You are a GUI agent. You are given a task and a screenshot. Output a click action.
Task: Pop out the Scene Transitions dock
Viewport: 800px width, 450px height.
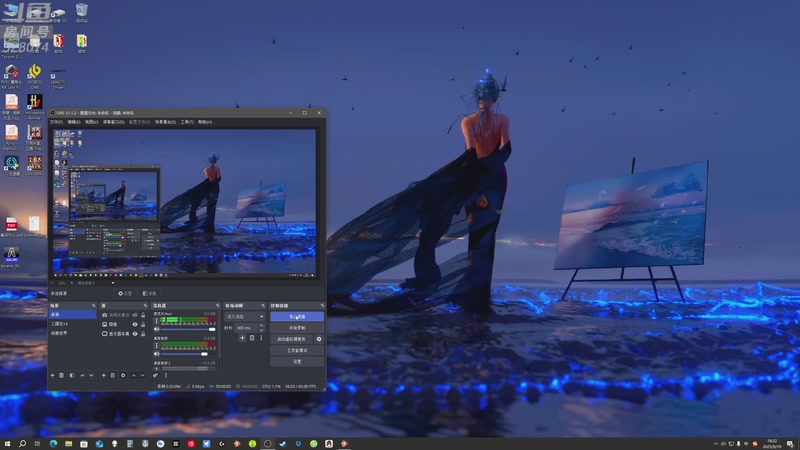pyautogui.click(x=263, y=306)
